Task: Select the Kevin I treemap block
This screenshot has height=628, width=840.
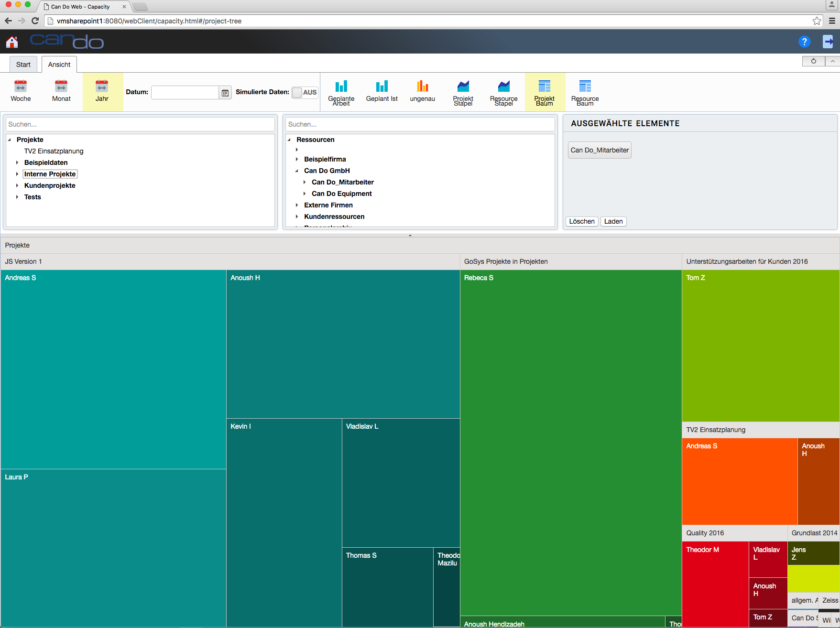Action: click(x=284, y=523)
